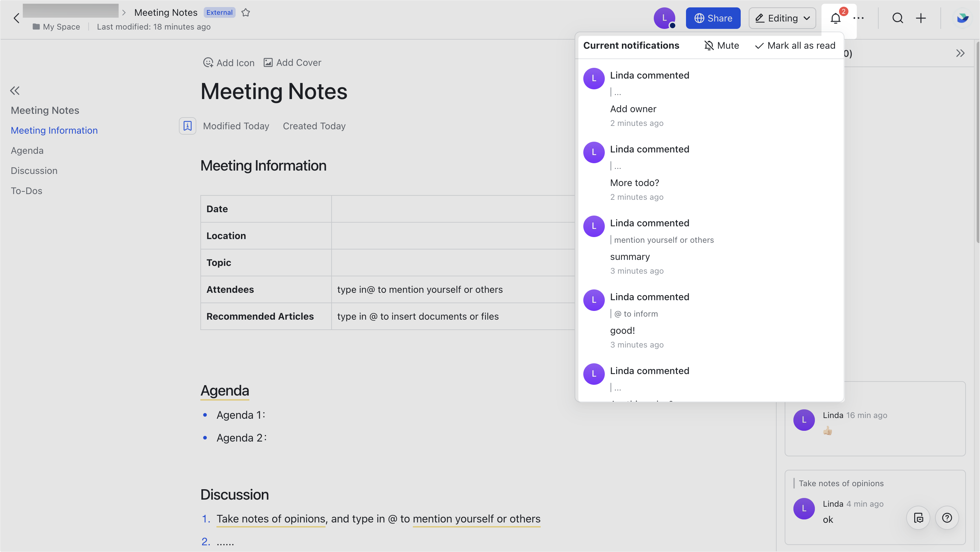Jump to Discussion in outline
Viewport: 980px width, 552px height.
34,171
